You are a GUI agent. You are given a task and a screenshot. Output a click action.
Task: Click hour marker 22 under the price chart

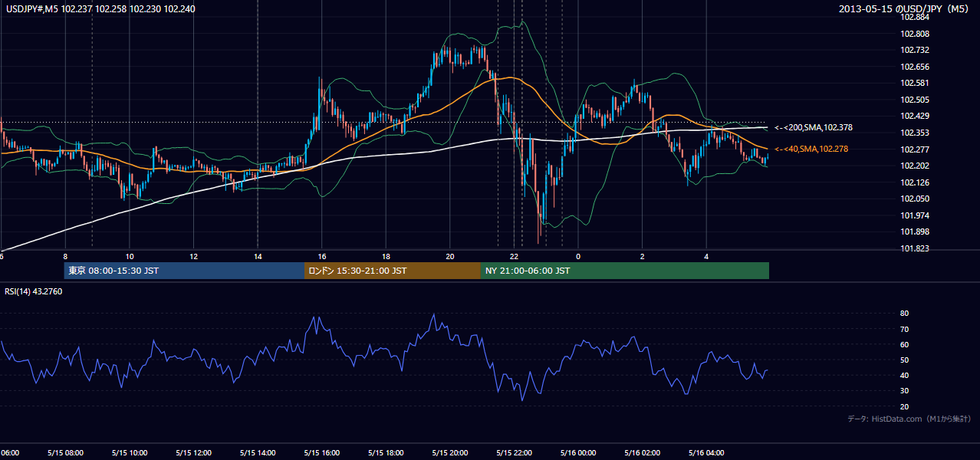point(514,256)
